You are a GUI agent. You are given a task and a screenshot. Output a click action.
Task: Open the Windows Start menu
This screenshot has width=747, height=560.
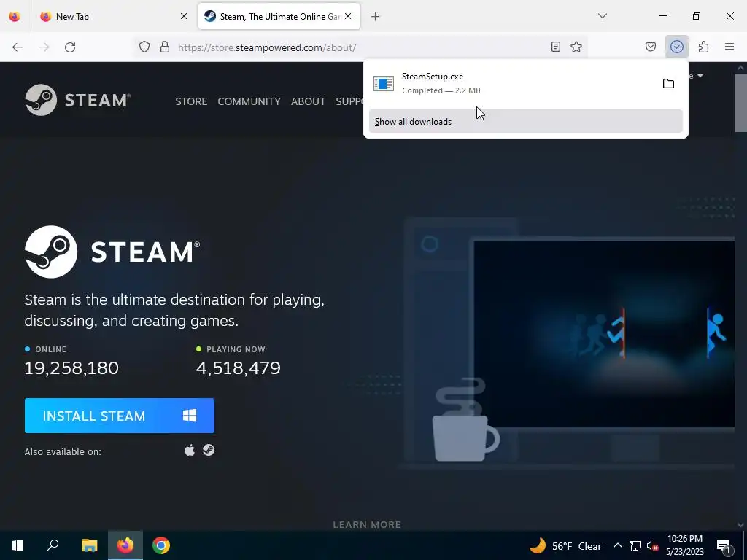(18, 545)
